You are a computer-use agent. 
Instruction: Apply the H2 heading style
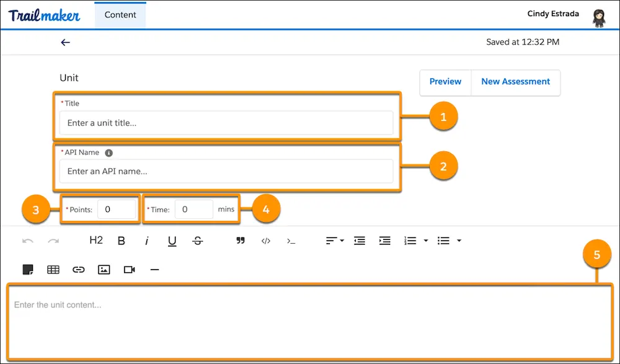click(95, 241)
